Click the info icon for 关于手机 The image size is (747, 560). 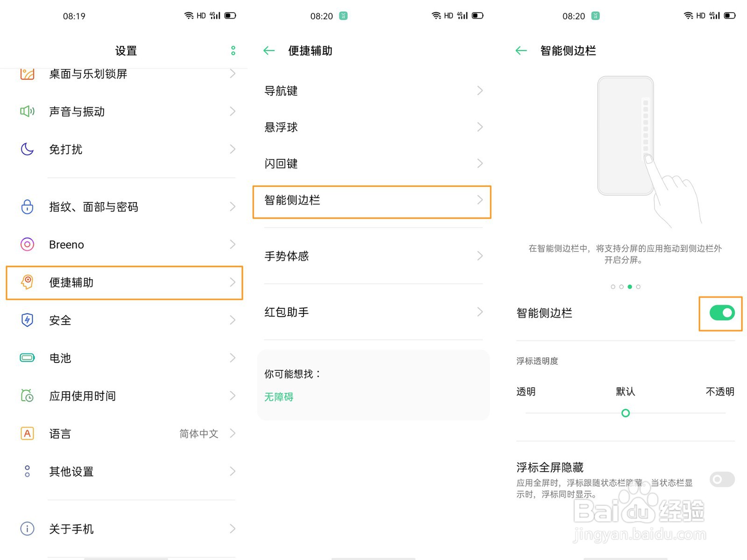27,528
